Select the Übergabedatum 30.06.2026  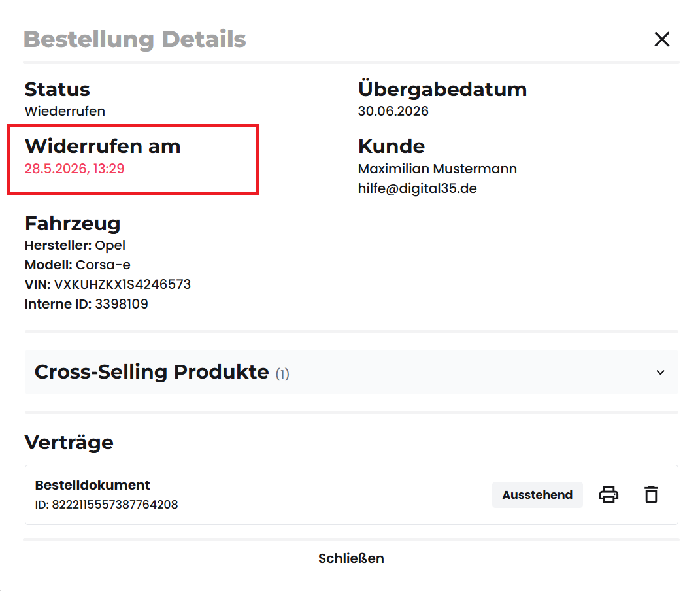[393, 111]
